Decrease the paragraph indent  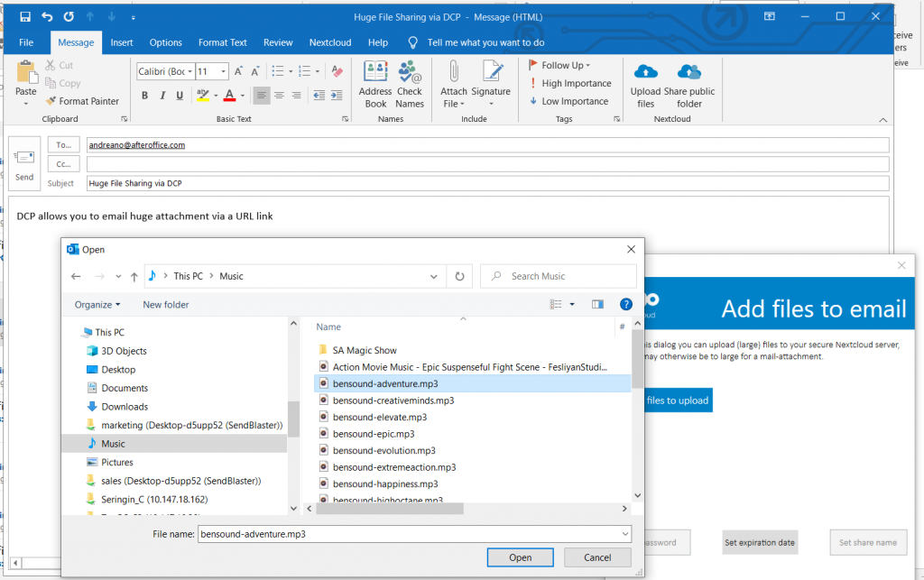tap(319, 96)
